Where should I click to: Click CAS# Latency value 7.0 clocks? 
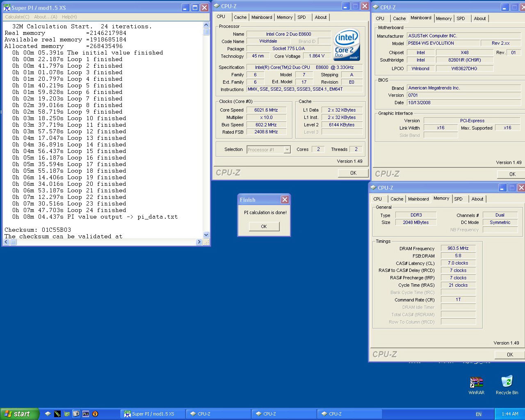[458, 263]
